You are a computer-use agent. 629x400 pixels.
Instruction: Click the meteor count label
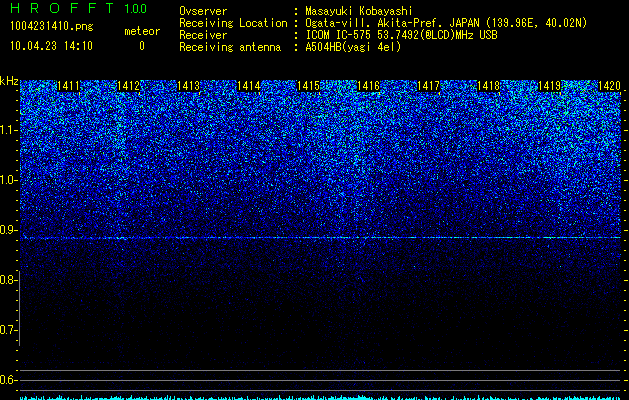142,31
